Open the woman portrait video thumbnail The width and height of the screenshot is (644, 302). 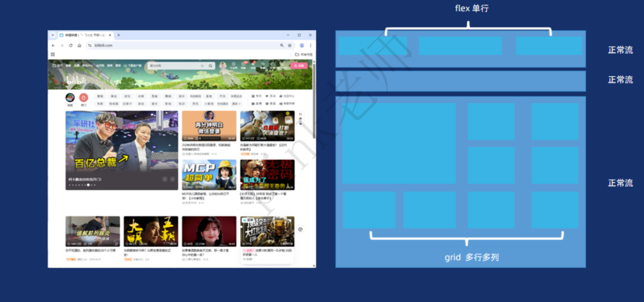coord(209,231)
